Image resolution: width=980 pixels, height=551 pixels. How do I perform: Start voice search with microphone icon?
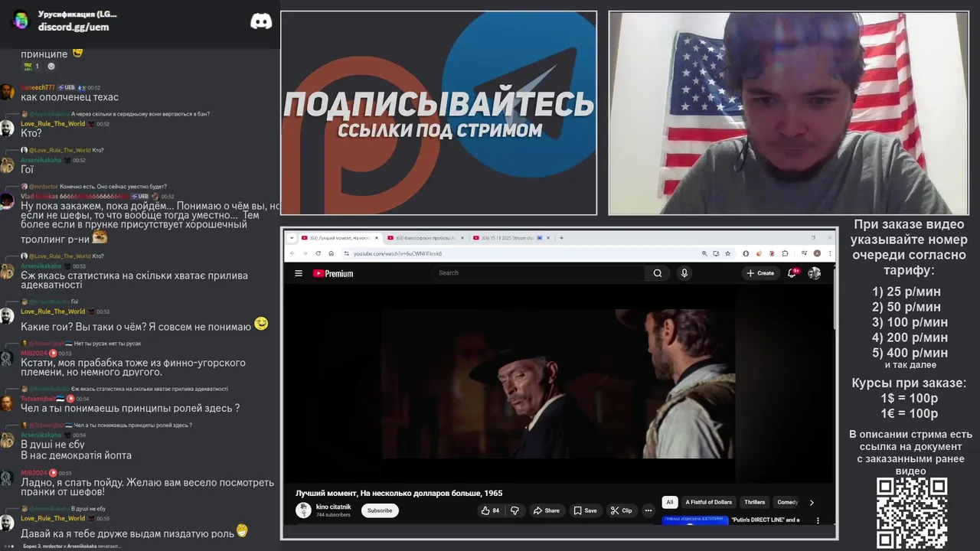point(684,273)
